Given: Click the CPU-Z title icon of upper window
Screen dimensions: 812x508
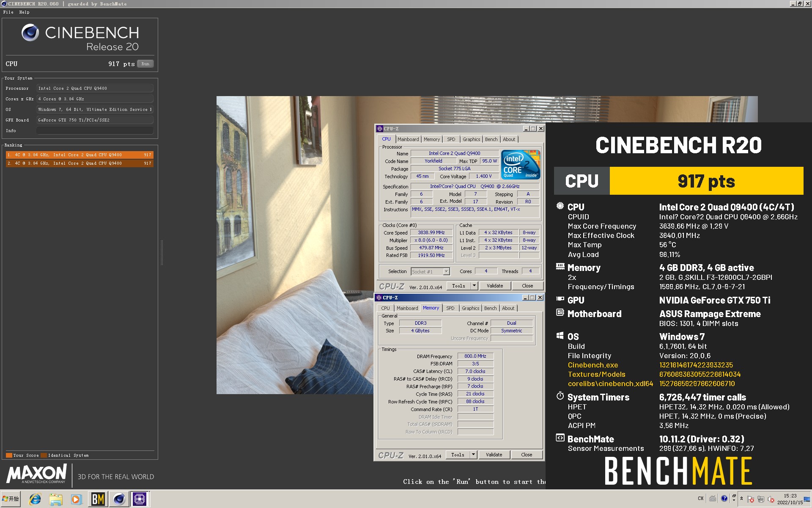Looking at the screenshot, I should (x=379, y=129).
